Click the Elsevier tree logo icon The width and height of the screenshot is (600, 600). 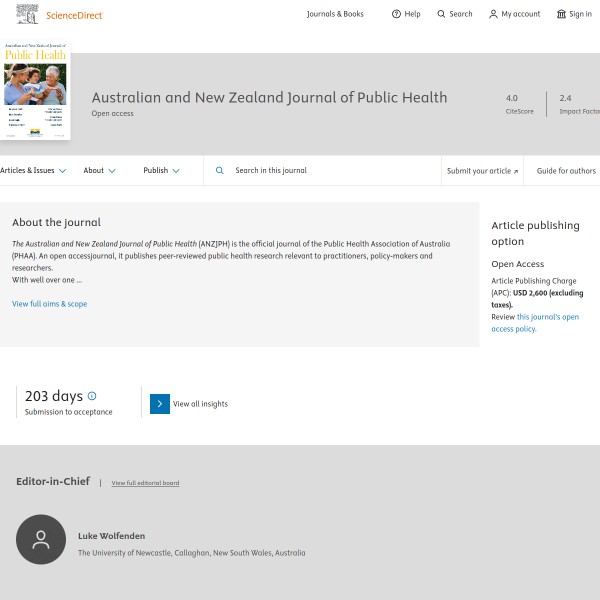coord(27,14)
